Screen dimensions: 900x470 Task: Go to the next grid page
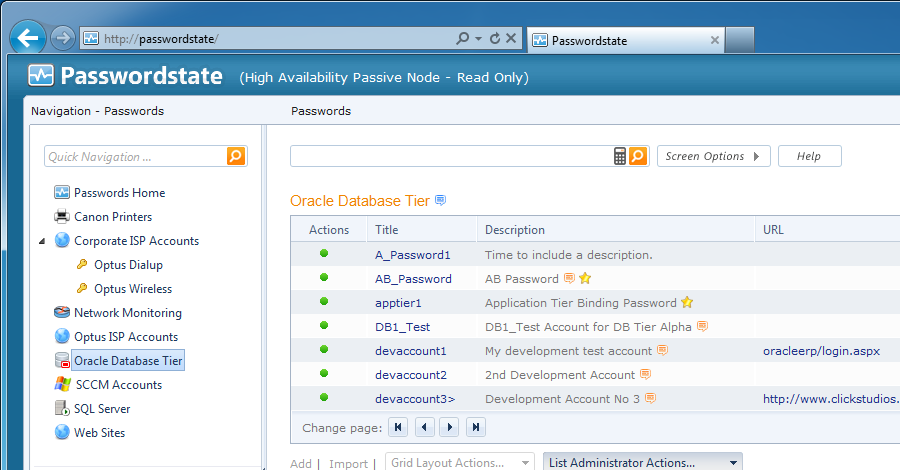point(449,427)
